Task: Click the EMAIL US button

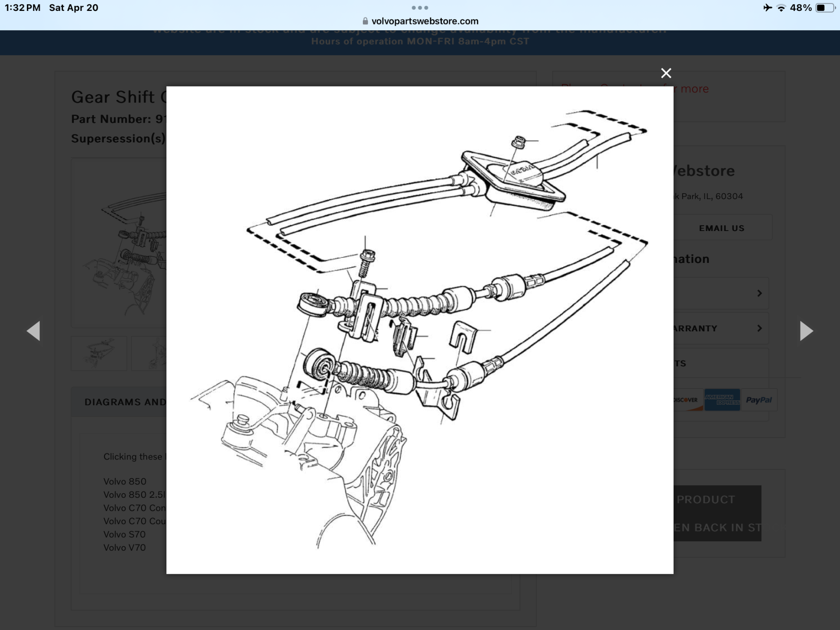Action: tap(721, 228)
